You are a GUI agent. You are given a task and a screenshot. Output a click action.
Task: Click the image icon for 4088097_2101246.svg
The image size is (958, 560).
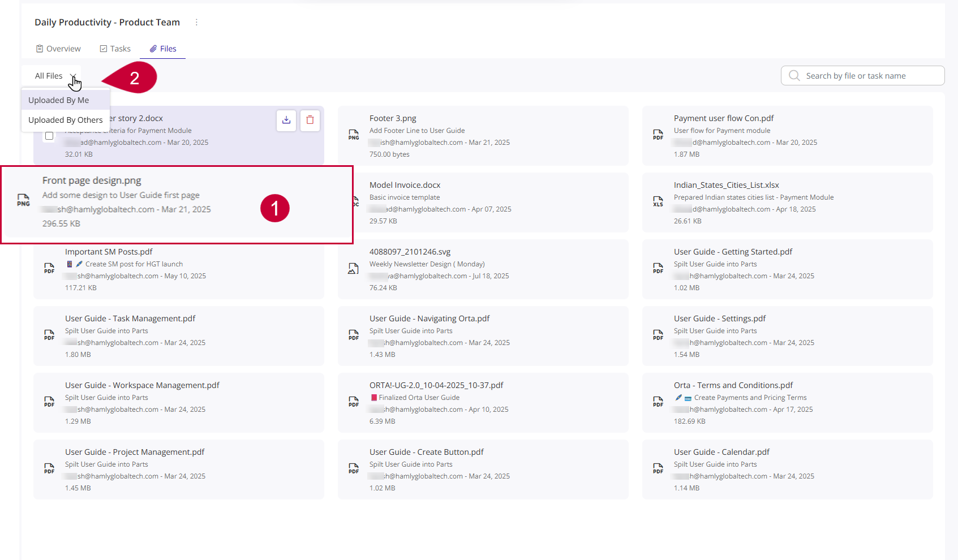[x=353, y=269]
